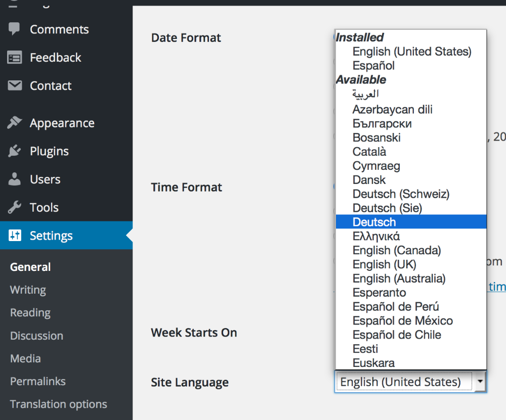This screenshot has width=506, height=420.
Task: Select Ελληνικά language option
Action: coord(411,236)
